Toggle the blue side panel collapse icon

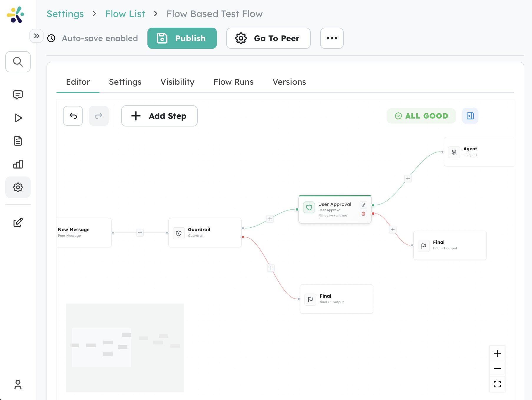click(470, 116)
